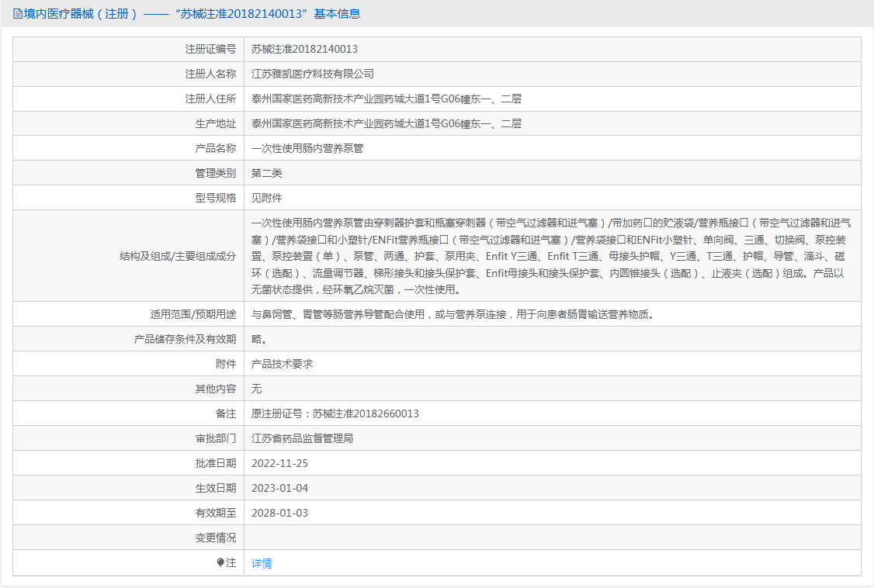Click the 管理类别 label

coord(216,173)
